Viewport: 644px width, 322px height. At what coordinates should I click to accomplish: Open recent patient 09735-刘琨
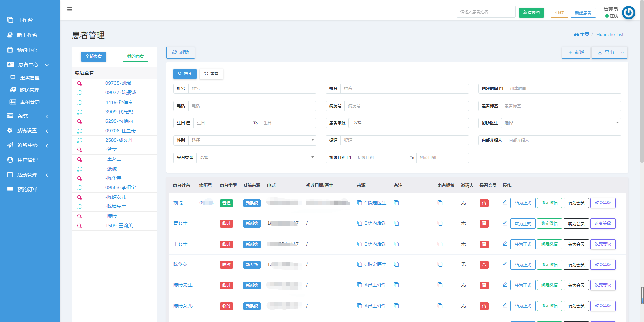tap(118, 83)
